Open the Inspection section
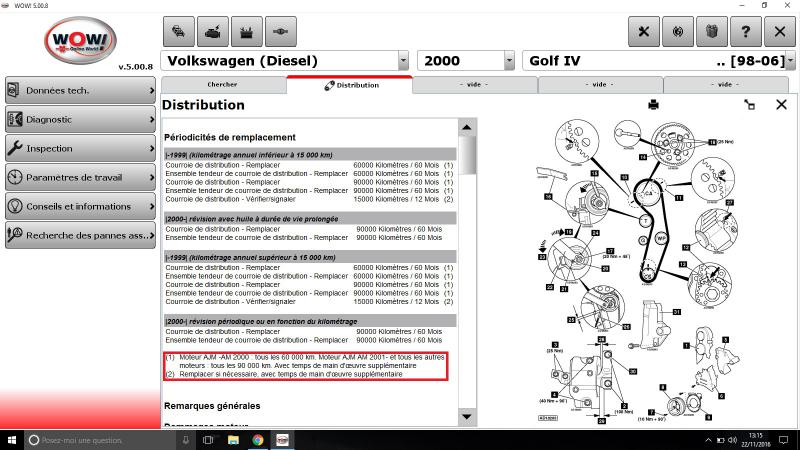 (x=81, y=148)
